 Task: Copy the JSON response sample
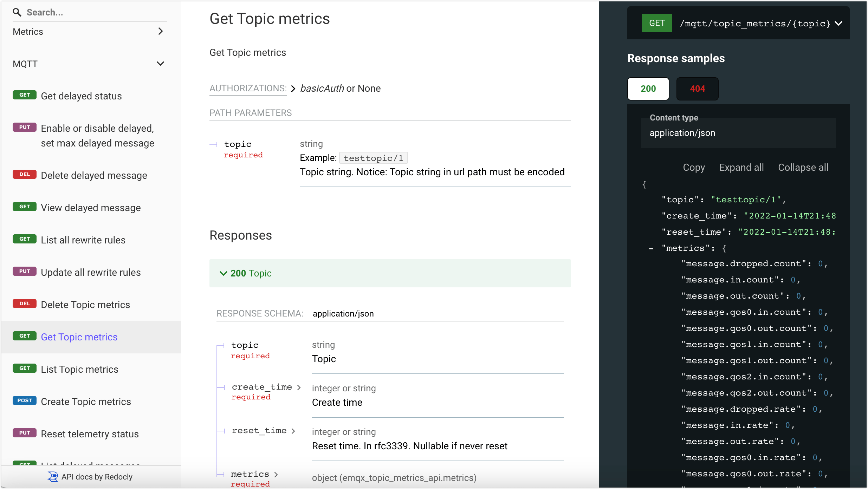[694, 167]
